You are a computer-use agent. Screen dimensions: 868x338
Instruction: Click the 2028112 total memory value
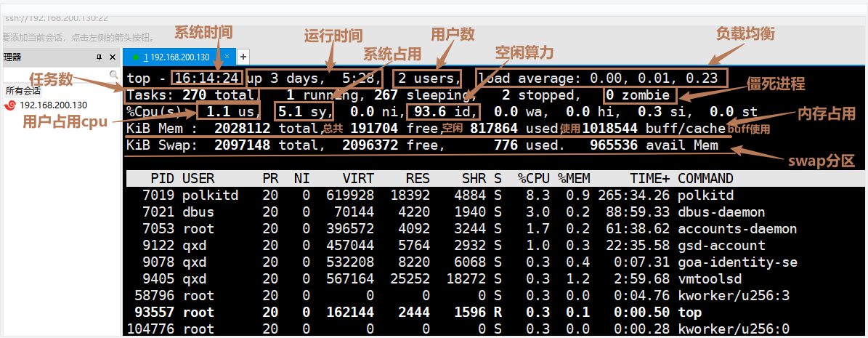243,129
